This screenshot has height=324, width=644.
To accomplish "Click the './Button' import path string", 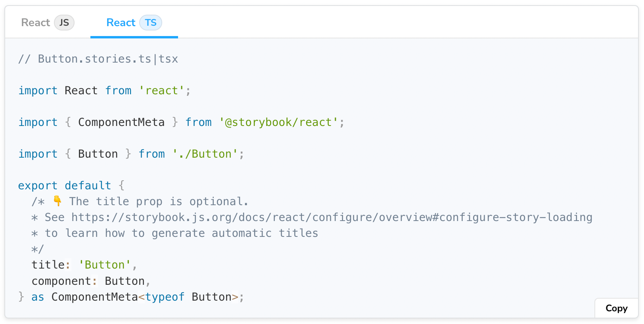I will (205, 154).
